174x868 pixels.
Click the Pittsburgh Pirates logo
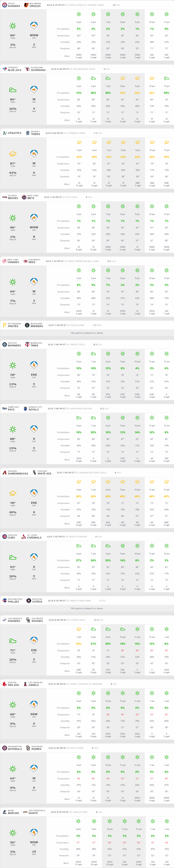[4, 325]
